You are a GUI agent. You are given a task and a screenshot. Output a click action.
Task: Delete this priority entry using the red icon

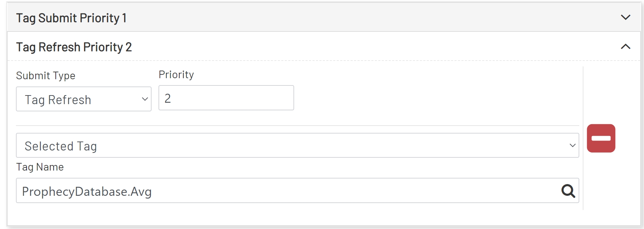coord(601,137)
